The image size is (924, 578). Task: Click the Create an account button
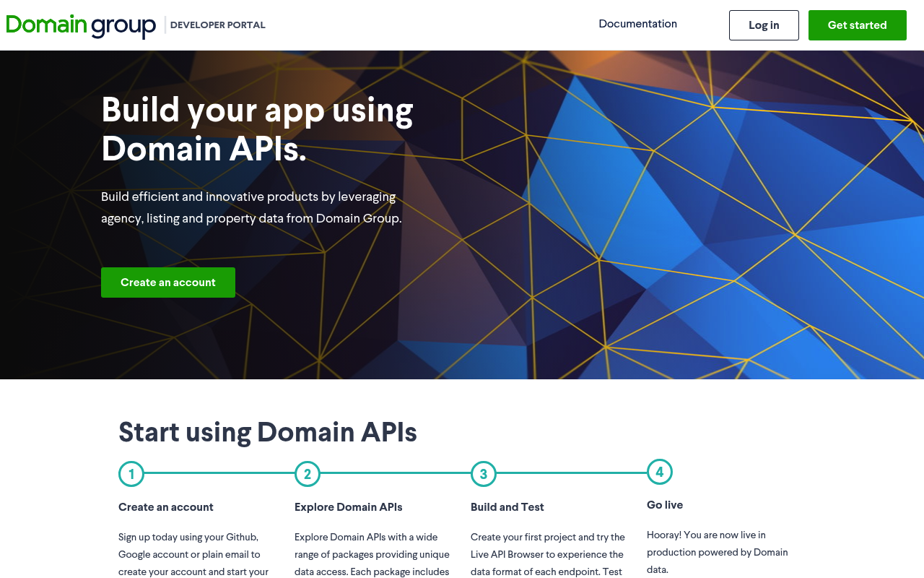tap(168, 282)
